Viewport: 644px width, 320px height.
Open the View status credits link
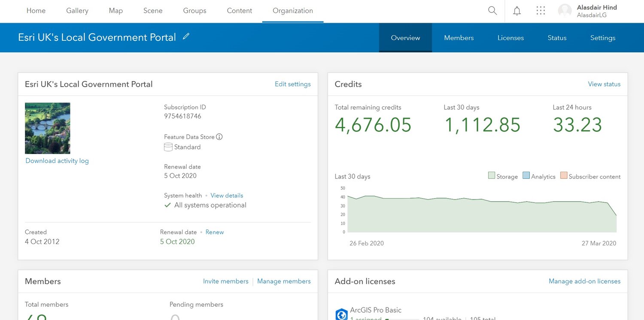click(x=604, y=84)
